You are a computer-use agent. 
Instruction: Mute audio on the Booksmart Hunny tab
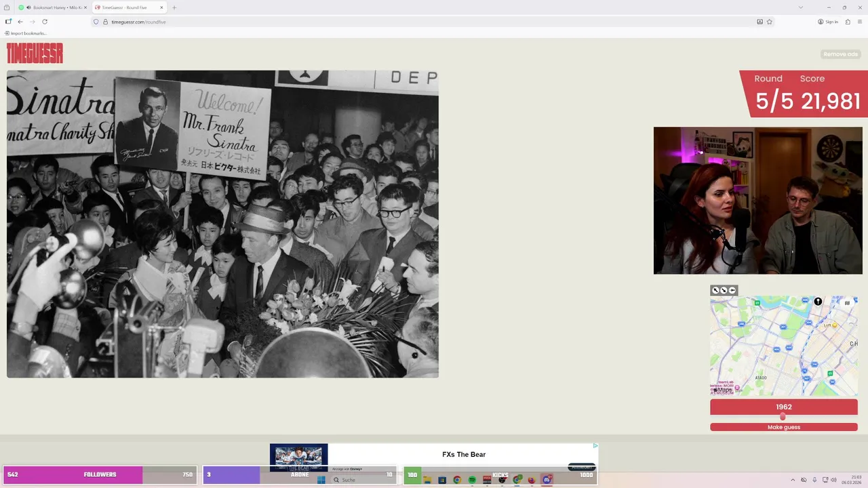[x=28, y=7]
